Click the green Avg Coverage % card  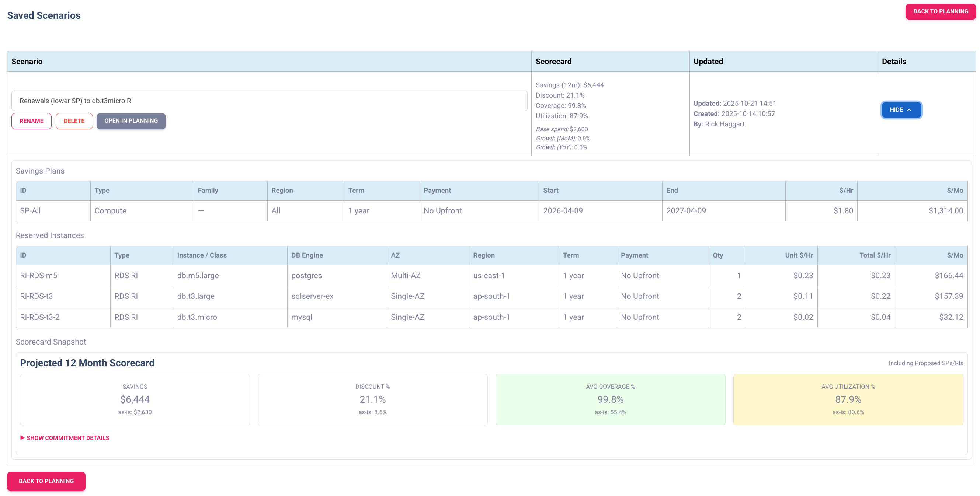tap(610, 399)
